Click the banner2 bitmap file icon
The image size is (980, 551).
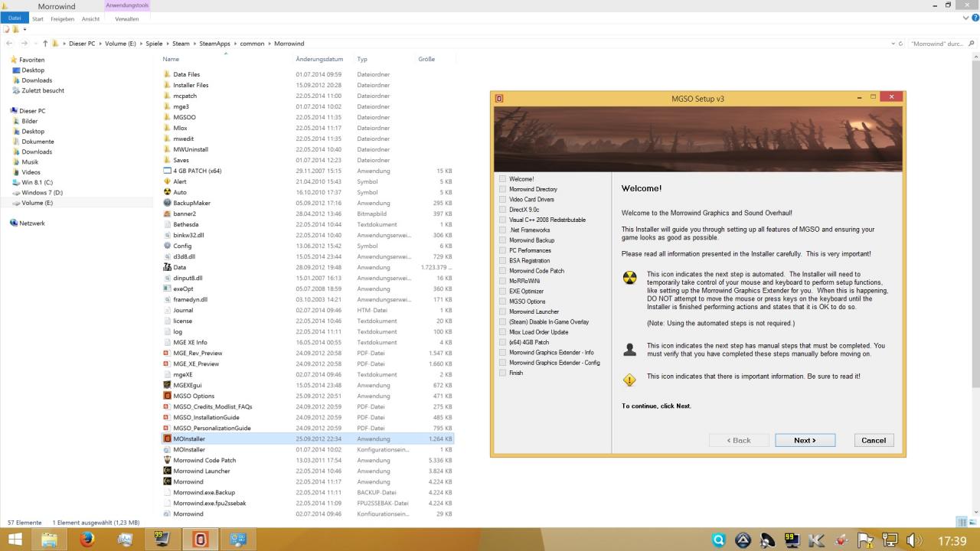[x=167, y=214]
